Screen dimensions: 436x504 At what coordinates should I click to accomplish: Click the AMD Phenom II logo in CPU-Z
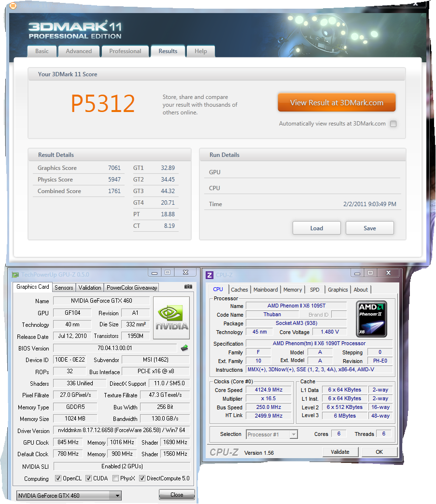[371, 319]
